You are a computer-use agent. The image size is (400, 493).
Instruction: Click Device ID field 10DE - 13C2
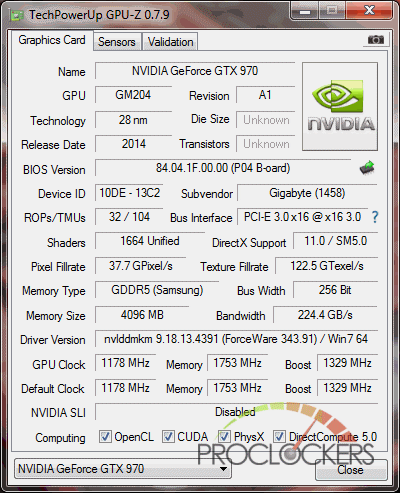pos(129,193)
